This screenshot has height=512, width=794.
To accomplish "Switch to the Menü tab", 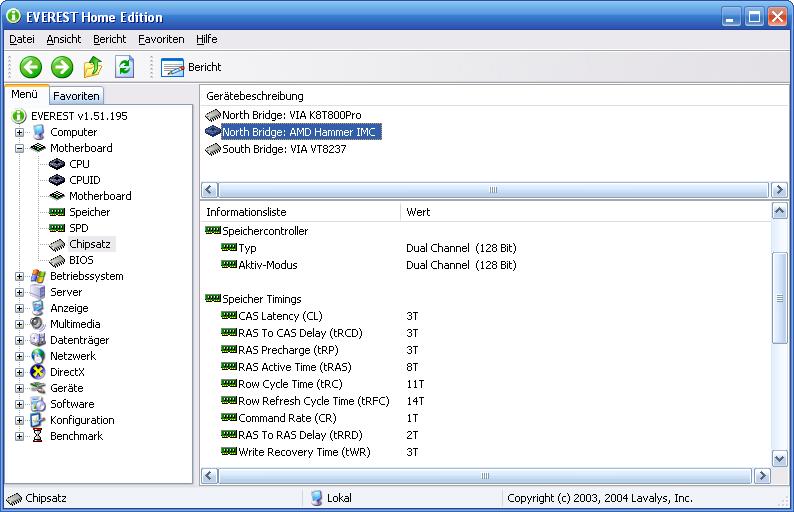I will (25, 94).
